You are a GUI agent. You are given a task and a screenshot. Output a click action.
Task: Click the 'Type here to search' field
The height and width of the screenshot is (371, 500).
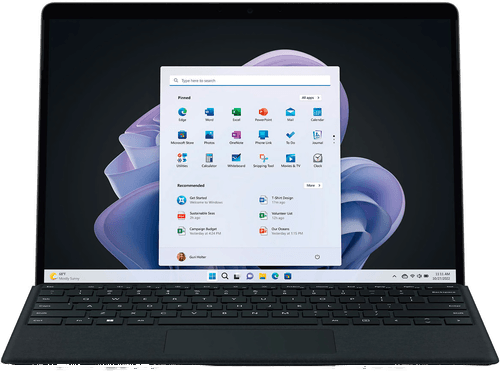click(250, 81)
